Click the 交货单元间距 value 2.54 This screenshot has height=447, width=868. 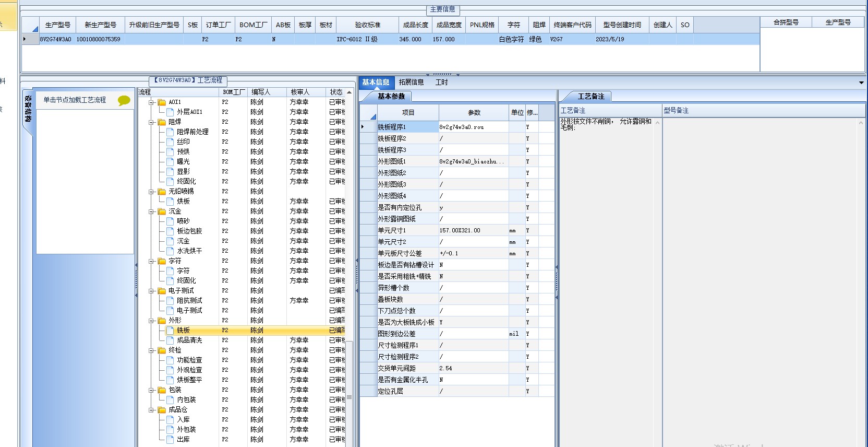(x=474, y=368)
